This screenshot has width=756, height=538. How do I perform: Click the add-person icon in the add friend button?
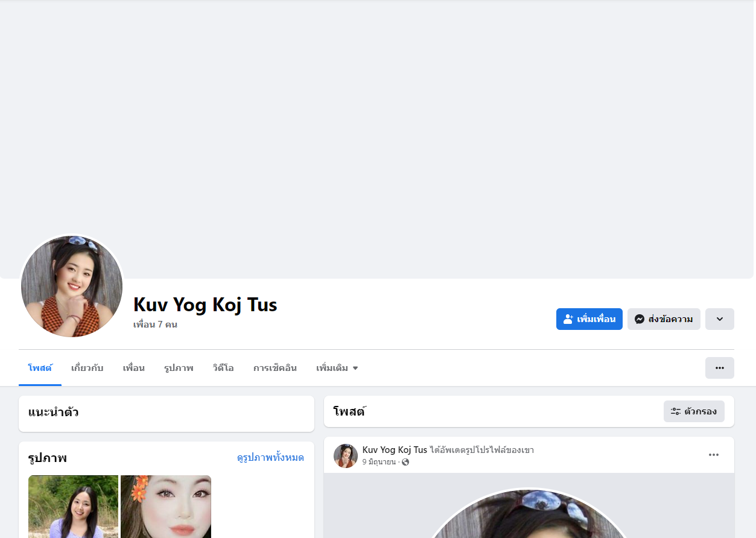tap(568, 319)
